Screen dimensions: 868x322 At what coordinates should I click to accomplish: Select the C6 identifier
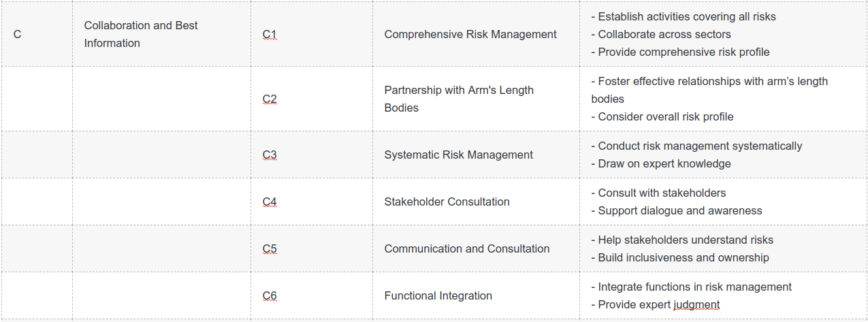coord(270,295)
